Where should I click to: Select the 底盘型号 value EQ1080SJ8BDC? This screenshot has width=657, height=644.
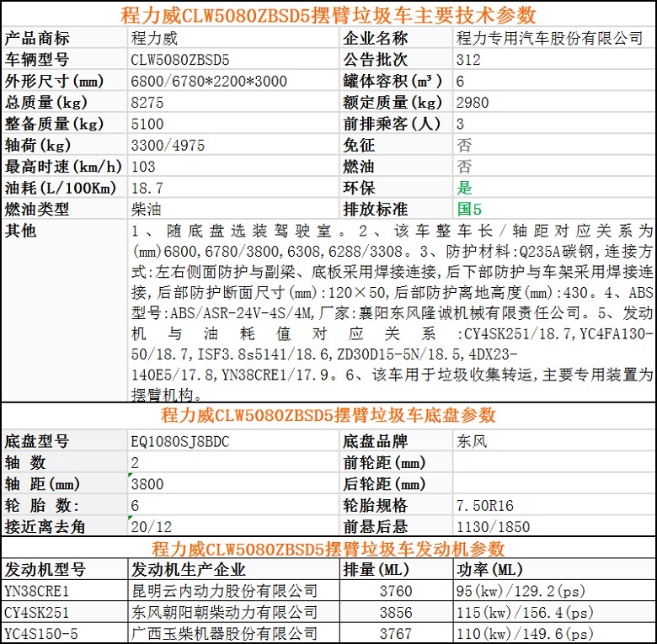(x=180, y=441)
